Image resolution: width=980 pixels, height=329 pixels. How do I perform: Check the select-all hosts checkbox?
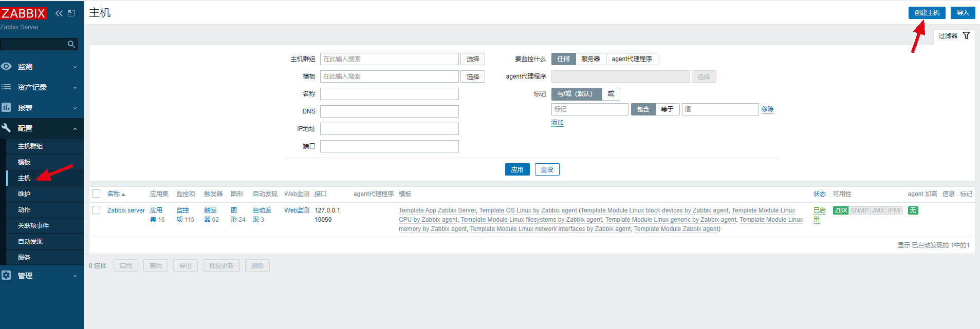click(x=96, y=193)
